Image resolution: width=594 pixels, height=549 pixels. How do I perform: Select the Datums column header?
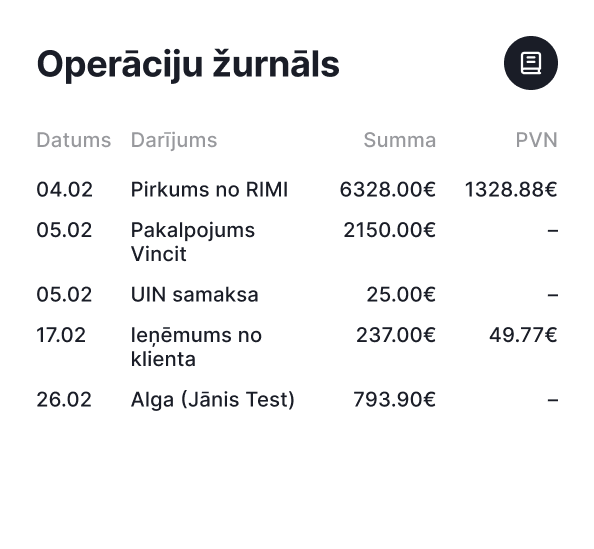pos(74,140)
